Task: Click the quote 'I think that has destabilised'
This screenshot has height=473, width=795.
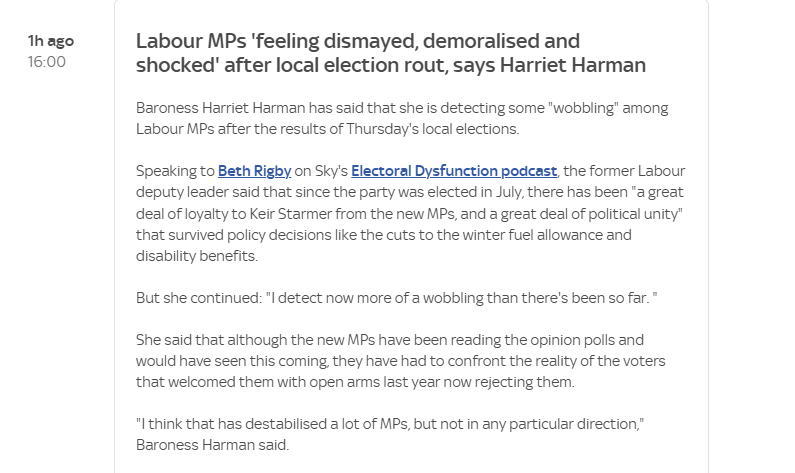Action: 390,424
